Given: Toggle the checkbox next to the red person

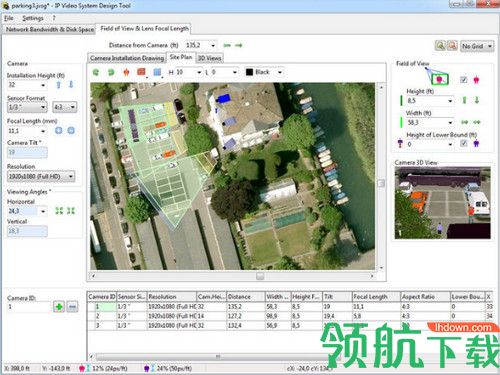Looking at the screenshot, I should click(x=464, y=80).
